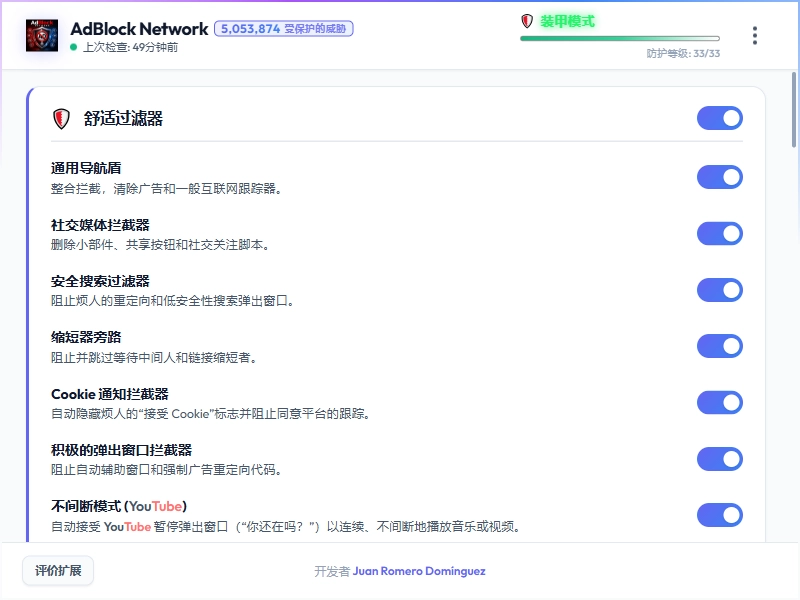Click the 安全搜索过滤器 title
The width and height of the screenshot is (800, 600).
(100, 281)
